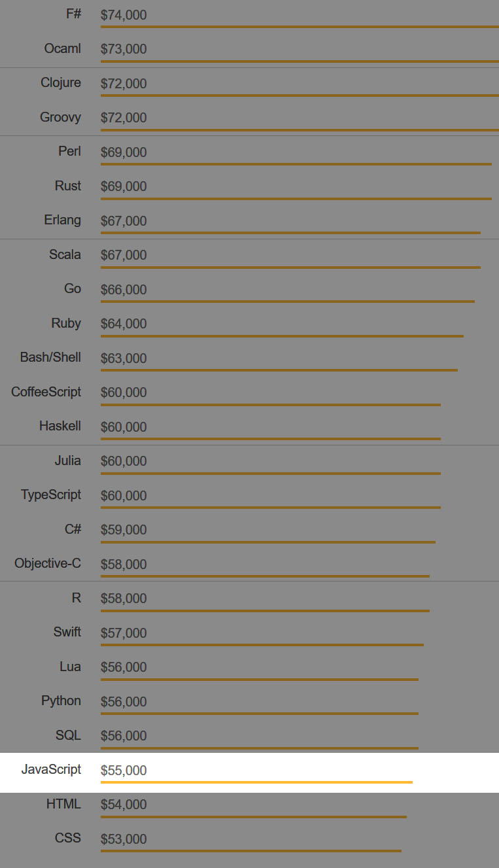This screenshot has height=868, width=499.
Task: Click the $55,000 salary value for JavaScript
Action: (124, 771)
